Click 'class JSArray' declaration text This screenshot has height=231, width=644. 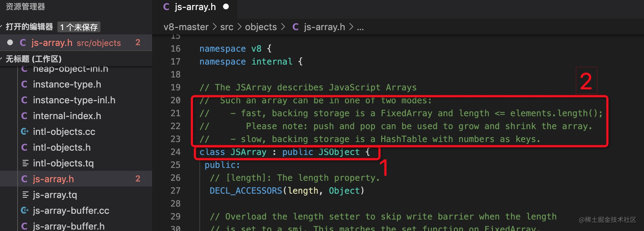coord(233,152)
